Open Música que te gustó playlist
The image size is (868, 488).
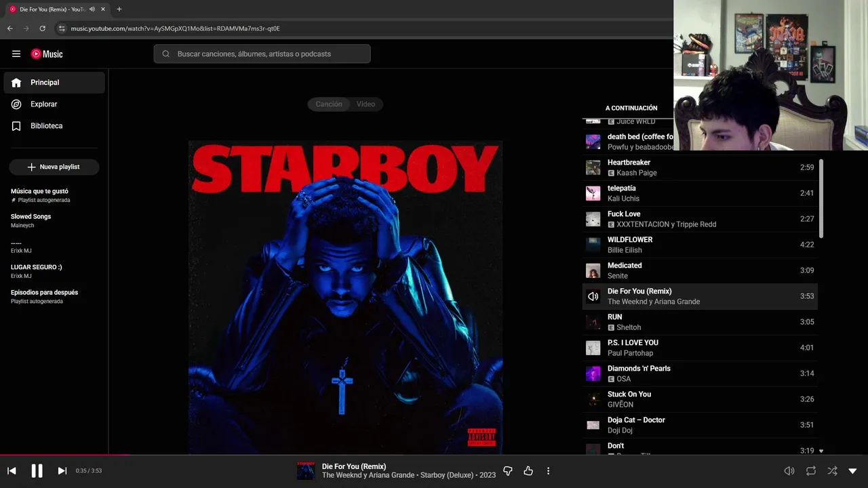(54, 195)
